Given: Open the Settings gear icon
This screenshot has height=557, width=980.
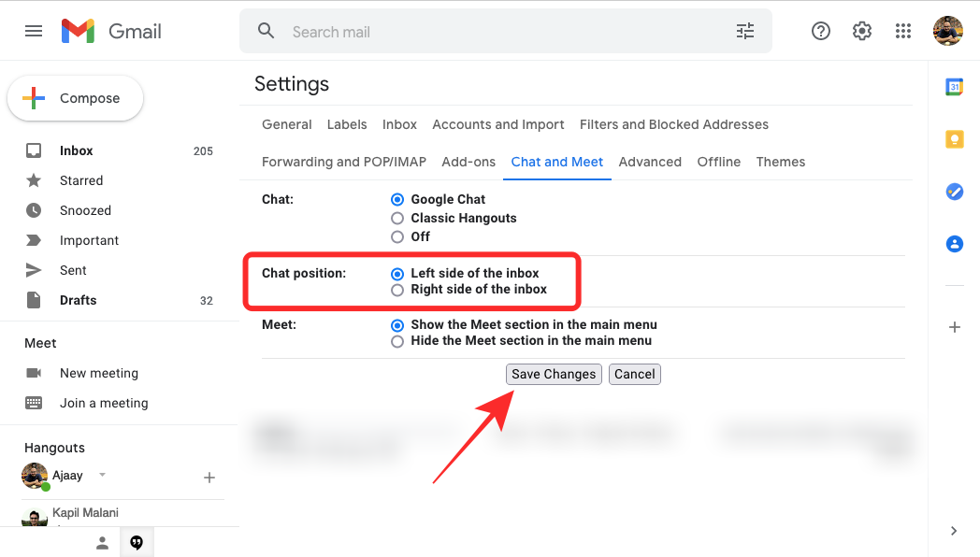Looking at the screenshot, I should [x=862, y=31].
